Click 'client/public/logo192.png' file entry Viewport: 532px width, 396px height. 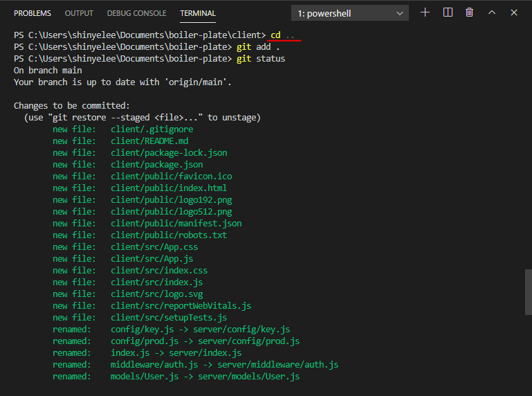[172, 200]
